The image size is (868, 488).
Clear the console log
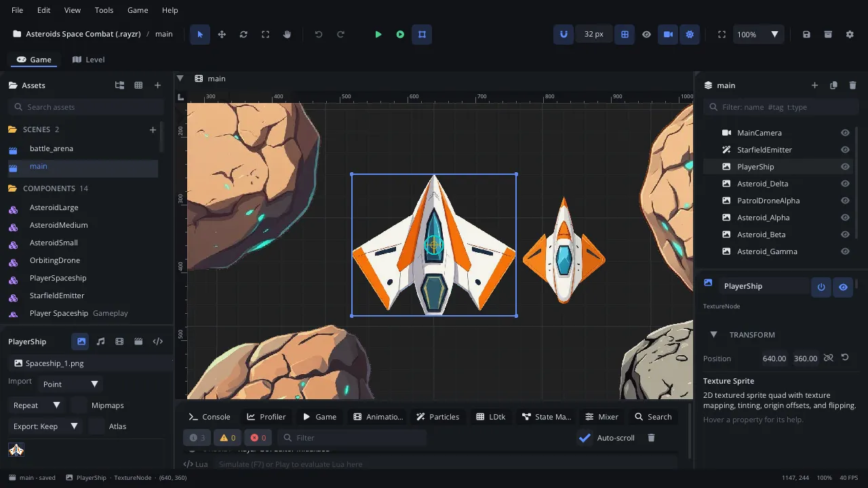pyautogui.click(x=651, y=438)
